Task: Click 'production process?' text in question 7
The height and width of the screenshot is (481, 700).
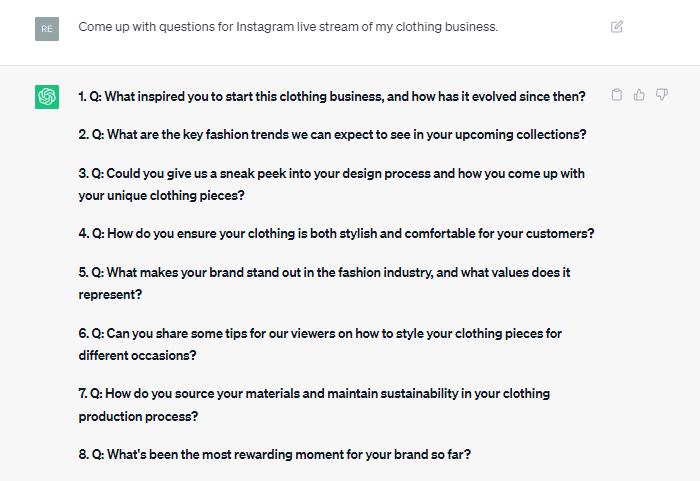Action: (138, 416)
